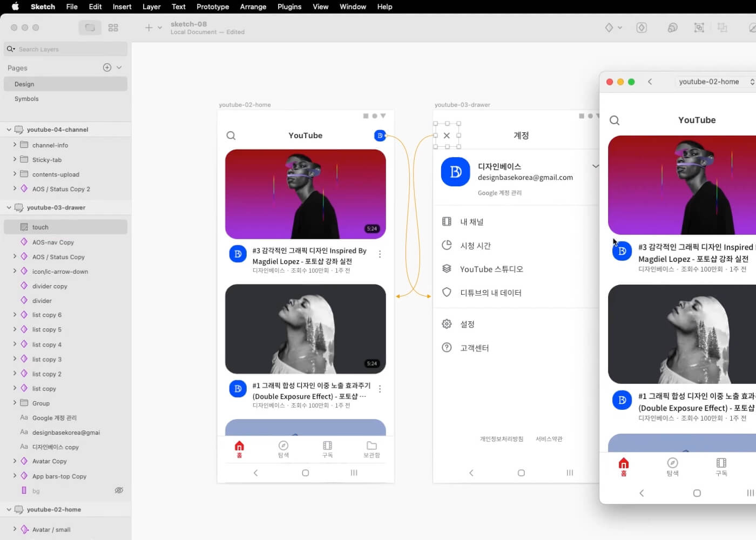756x540 pixels.
Task: Expand the Sticky-tab group
Action: tap(15, 159)
